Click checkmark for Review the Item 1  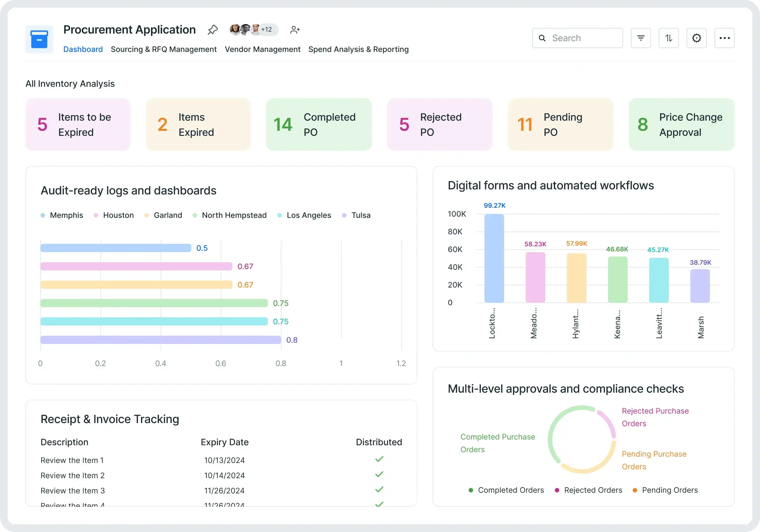[x=379, y=459]
